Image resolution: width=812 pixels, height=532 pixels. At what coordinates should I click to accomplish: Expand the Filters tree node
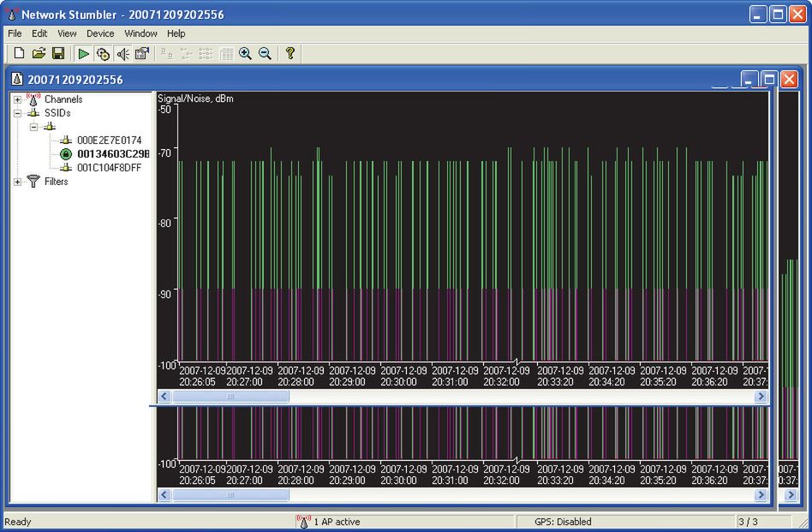(x=18, y=182)
